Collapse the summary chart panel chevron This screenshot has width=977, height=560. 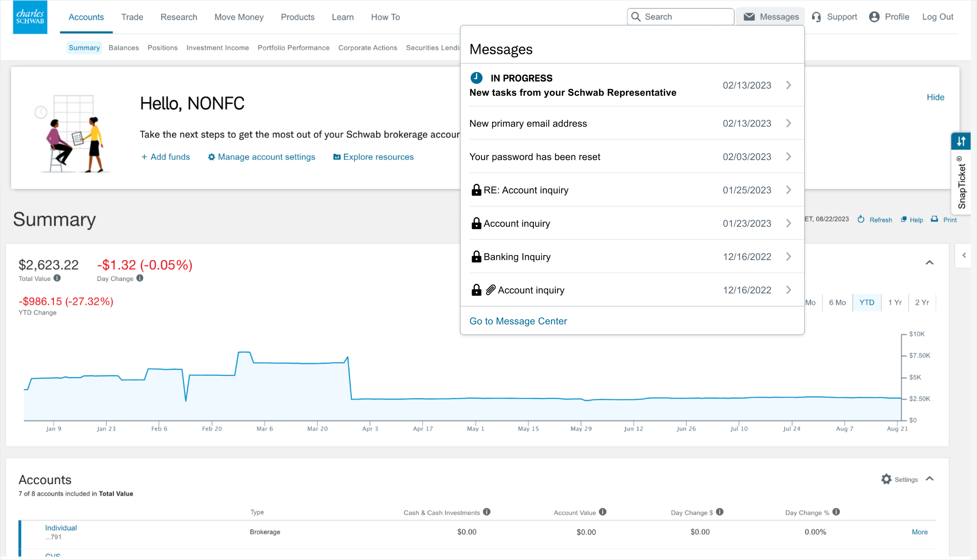tap(930, 263)
